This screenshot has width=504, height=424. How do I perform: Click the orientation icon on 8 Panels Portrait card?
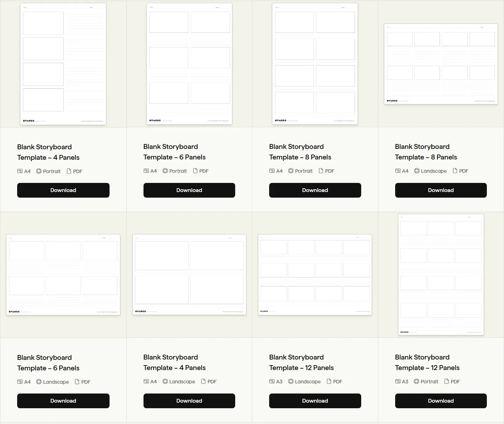pos(291,171)
